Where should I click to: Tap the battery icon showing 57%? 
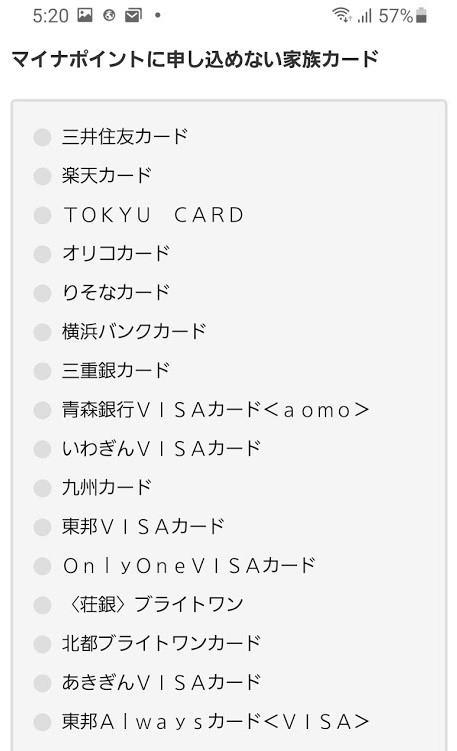[x=422, y=15]
